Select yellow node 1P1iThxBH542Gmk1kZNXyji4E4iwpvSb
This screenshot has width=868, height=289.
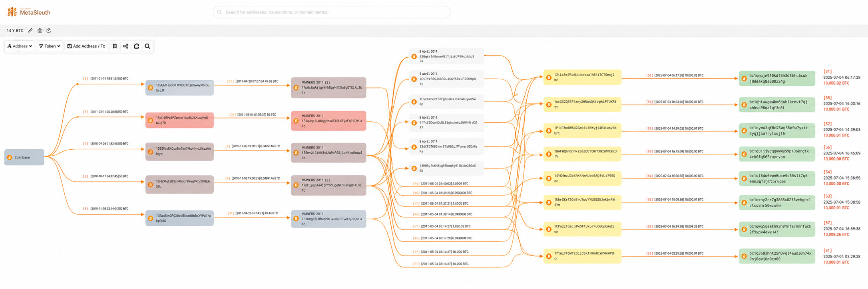[582, 131]
